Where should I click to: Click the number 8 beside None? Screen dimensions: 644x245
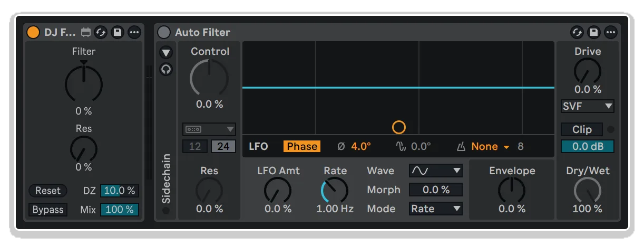coord(521,146)
